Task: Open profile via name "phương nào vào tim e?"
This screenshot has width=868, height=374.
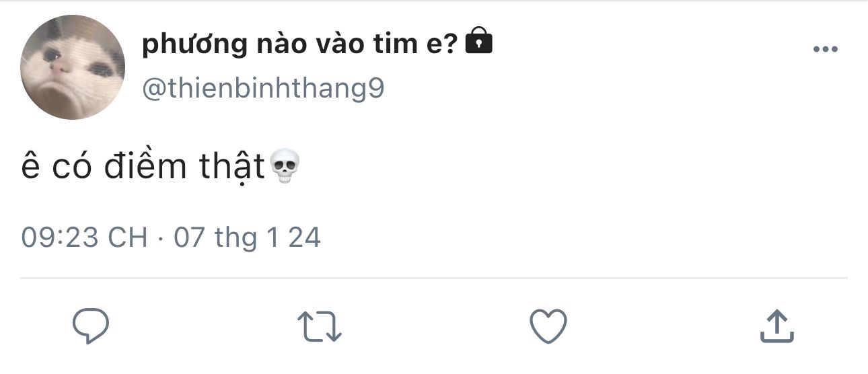Action: (300, 44)
